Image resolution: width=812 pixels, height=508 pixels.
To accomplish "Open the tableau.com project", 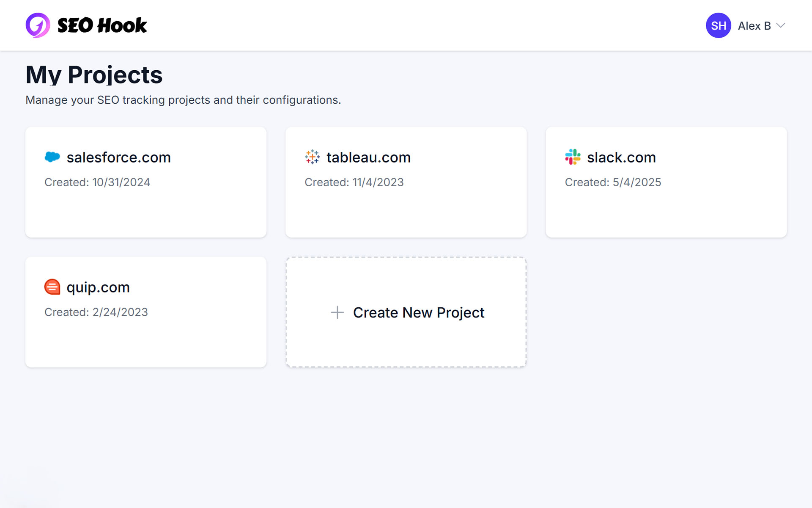I will [406, 182].
